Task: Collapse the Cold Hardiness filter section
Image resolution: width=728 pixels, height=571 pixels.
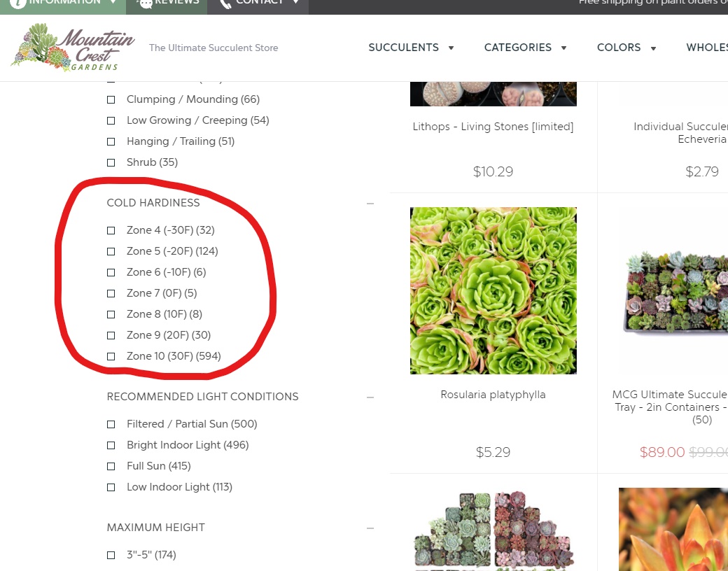Action: pyautogui.click(x=370, y=204)
